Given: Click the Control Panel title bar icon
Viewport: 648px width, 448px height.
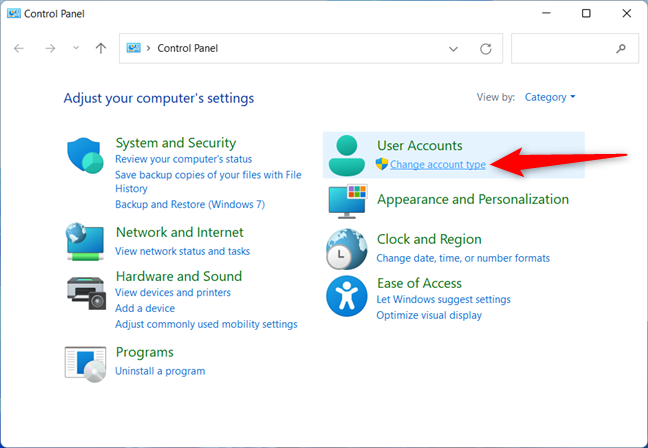Looking at the screenshot, I should click(x=14, y=14).
